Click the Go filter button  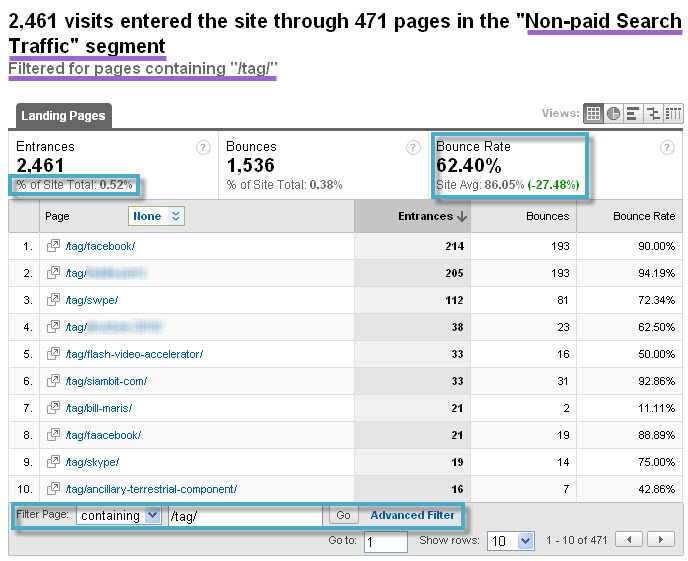(x=343, y=515)
